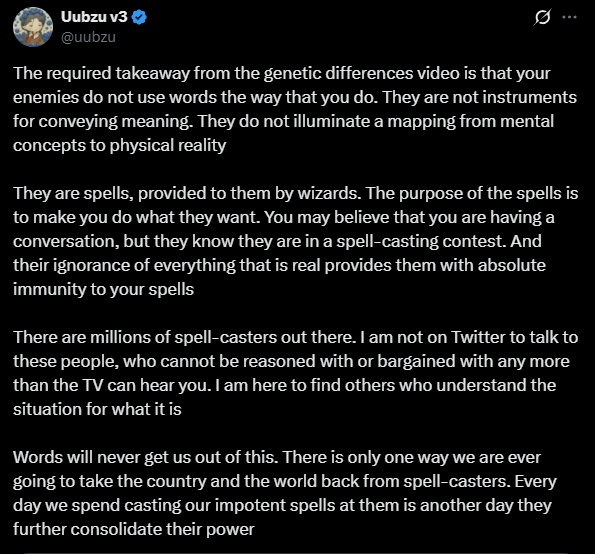Open the Uubzu v3 display name
The width and height of the screenshot is (595, 554).
pyautogui.click(x=94, y=17)
